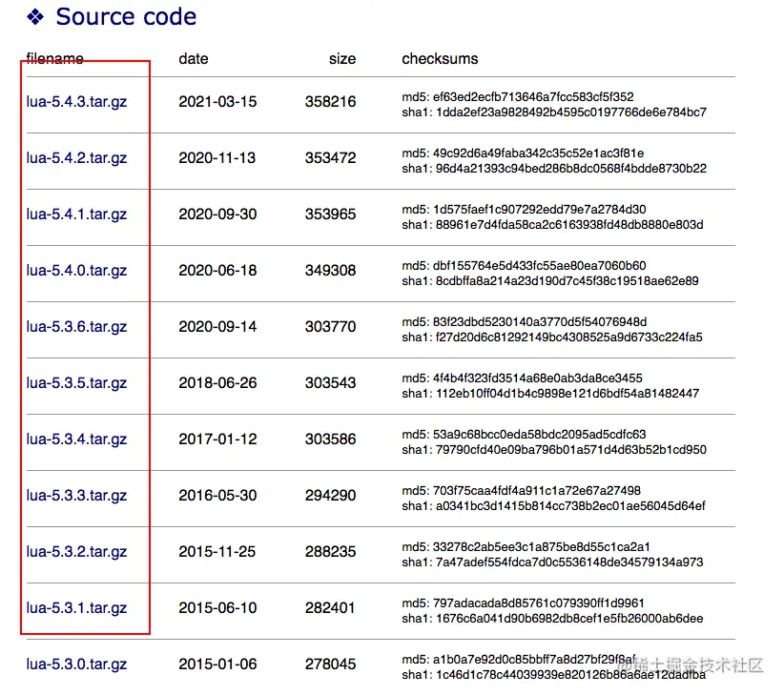This screenshot has width=784, height=695.
Task: Download the lua-5.3.3.tar.gz archive
Action: (x=76, y=496)
